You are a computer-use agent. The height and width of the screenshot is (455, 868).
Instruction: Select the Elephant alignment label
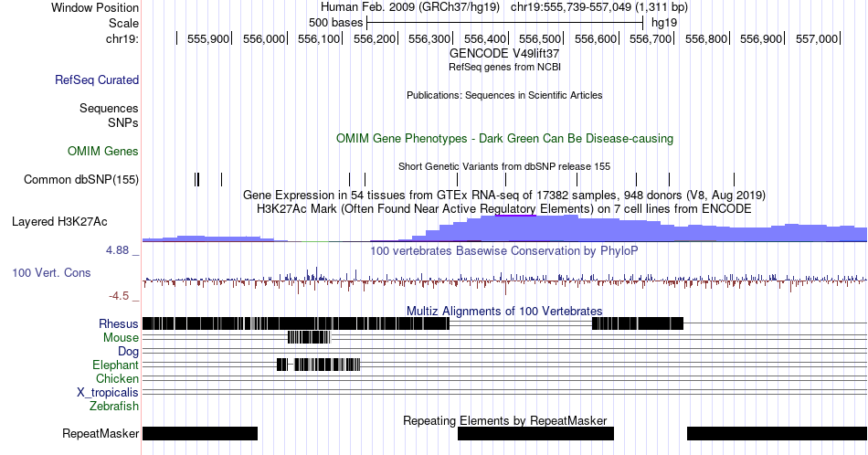click(x=116, y=365)
